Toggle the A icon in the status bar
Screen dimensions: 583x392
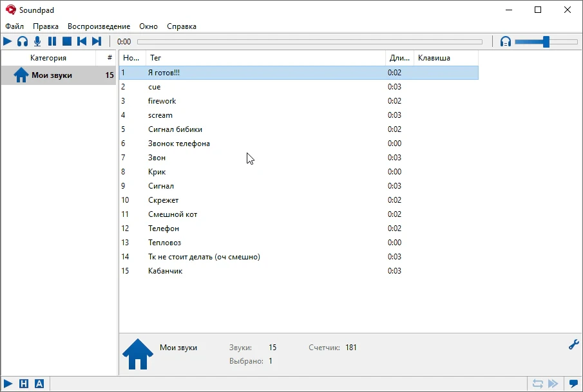pyautogui.click(x=39, y=384)
